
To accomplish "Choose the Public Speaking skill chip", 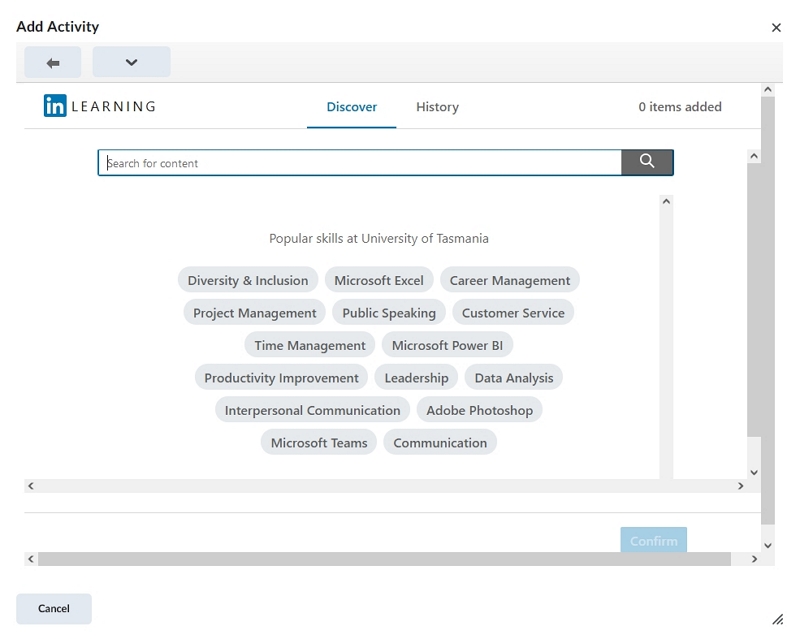I will (x=389, y=313).
